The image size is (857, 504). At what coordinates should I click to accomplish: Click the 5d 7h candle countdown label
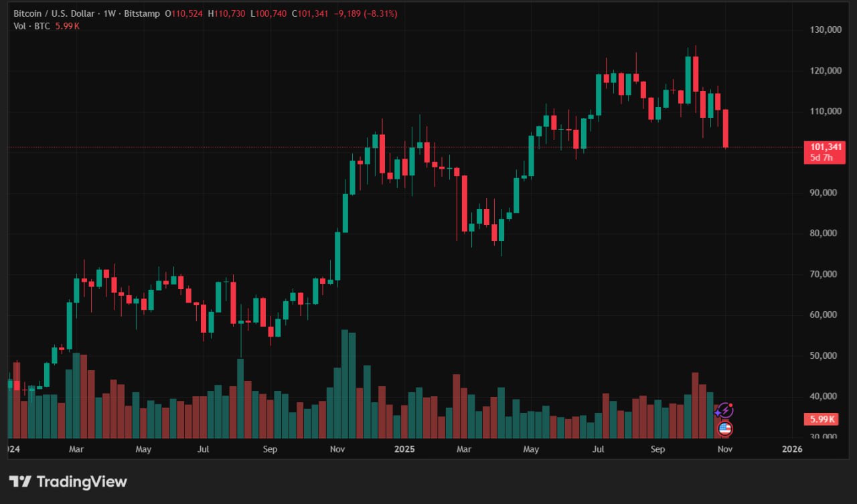822,158
